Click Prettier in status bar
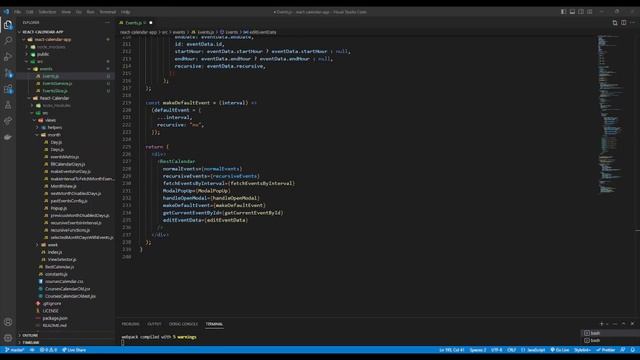640x360 pixels. point(606,350)
